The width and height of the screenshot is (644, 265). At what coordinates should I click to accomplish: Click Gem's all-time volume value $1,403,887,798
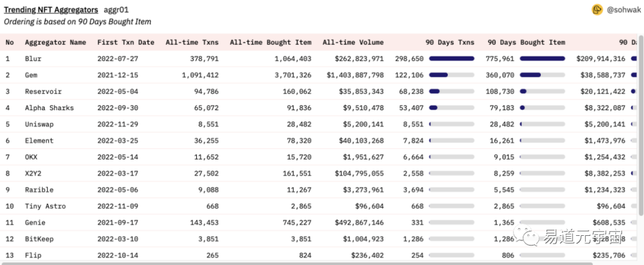(x=355, y=75)
